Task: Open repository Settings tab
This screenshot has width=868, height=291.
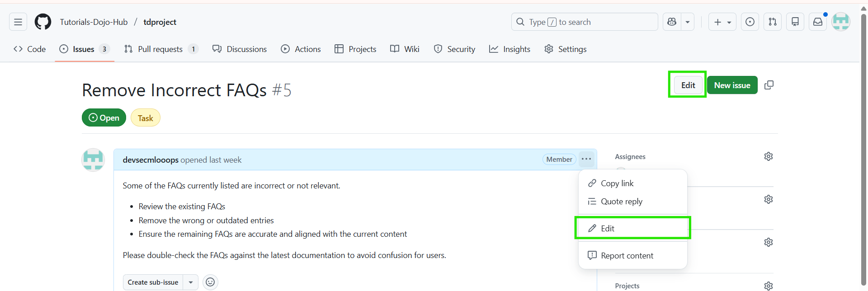Action: tap(566, 49)
